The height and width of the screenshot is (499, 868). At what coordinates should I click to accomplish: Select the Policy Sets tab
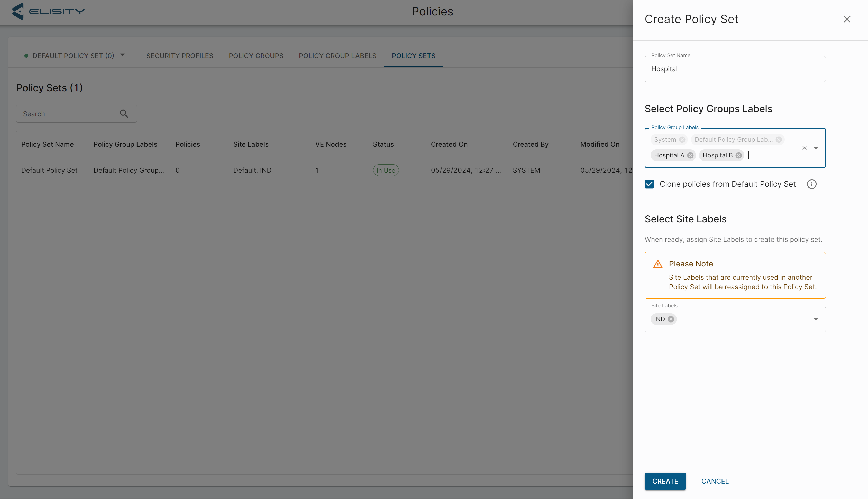click(x=414, y=56)
